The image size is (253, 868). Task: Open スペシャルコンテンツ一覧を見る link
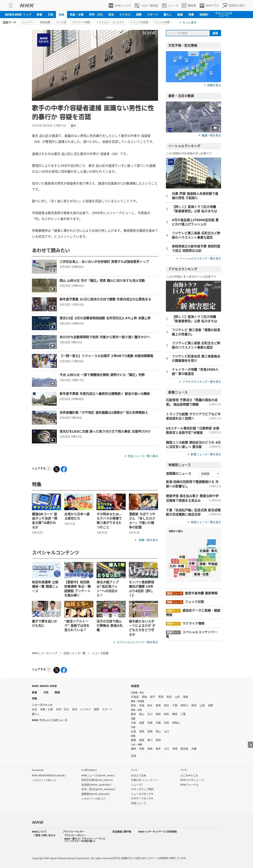[136, 642]
